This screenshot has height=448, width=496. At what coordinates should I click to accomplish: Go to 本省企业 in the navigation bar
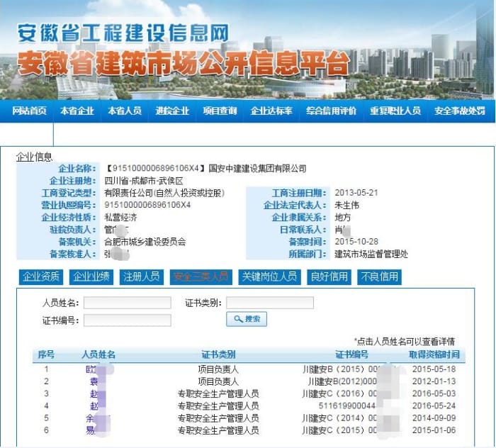tap(77, 111)
